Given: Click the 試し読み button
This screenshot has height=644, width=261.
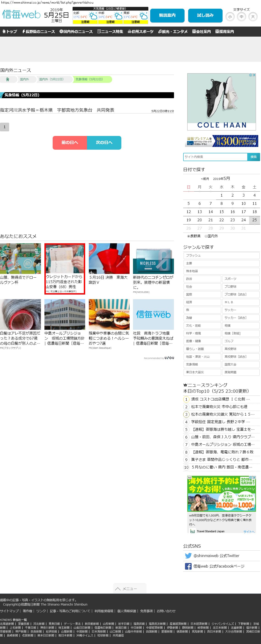Looking at the screenshot, I should [x=205, y=16].
